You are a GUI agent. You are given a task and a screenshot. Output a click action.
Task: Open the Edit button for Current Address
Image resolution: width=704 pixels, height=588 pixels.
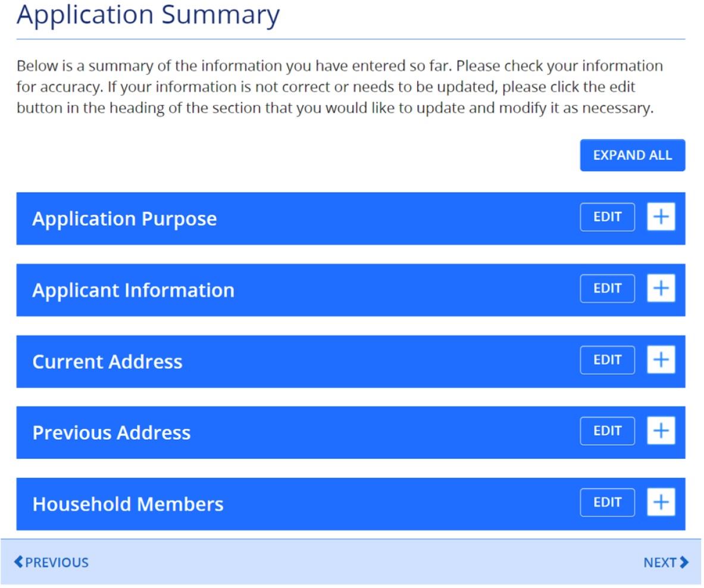[x=607, y=360]
